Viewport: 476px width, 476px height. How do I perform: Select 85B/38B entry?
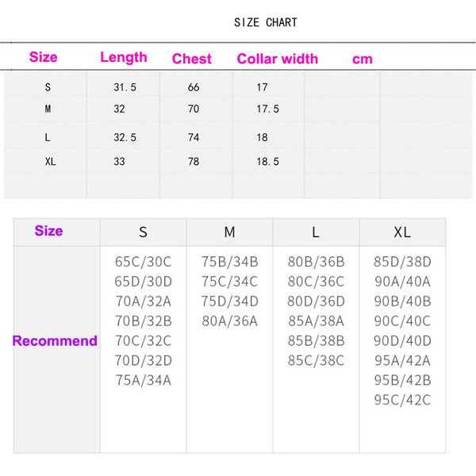click(x=316, y=340)
